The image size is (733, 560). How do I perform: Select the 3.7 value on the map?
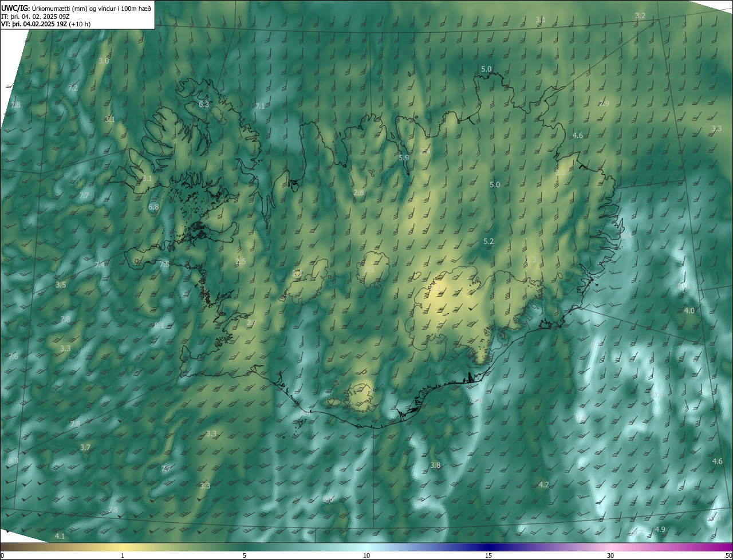click(85, 447)
